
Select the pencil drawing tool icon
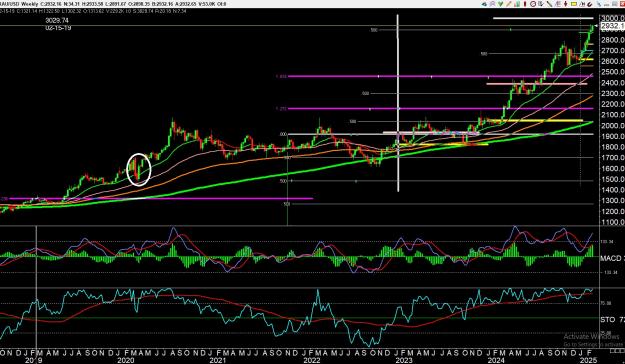coord(509,4)
